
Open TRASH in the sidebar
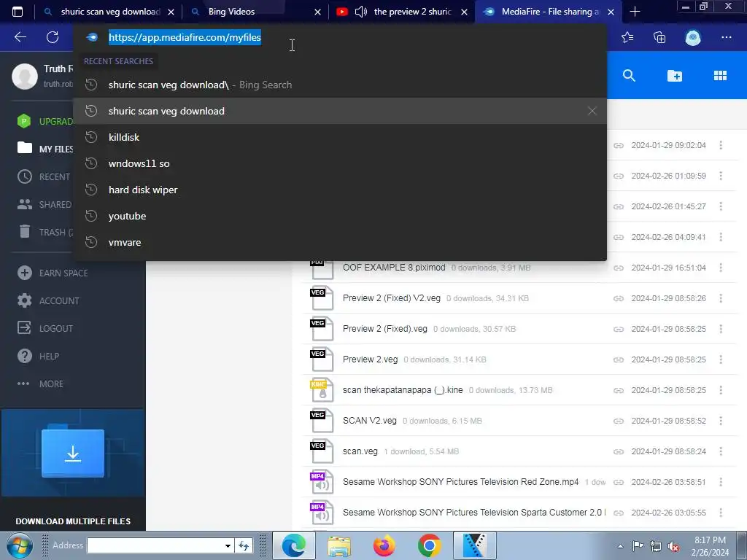point(44,232)
